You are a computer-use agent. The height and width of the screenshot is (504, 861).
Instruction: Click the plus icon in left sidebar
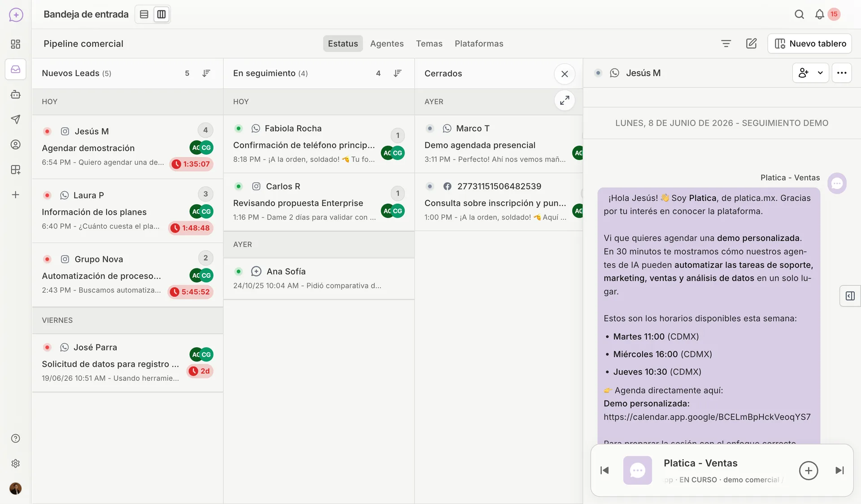(x=15, y=194)
